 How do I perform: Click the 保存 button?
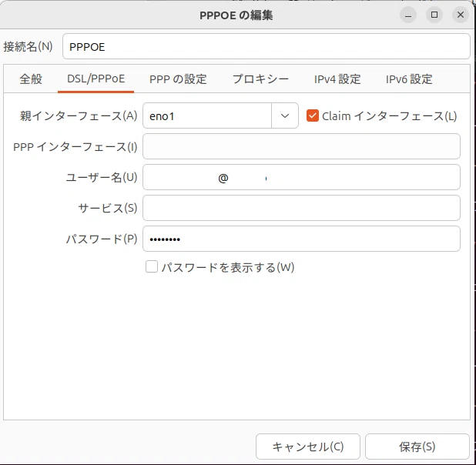pyautogui.click(x=417, y=447)
